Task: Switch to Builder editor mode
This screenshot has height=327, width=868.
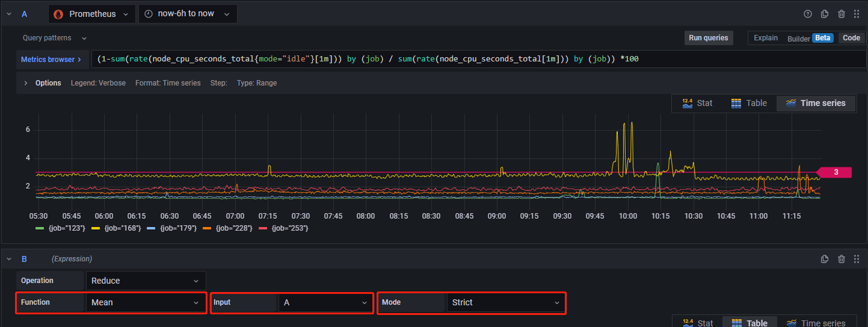Action: (799, 38)
